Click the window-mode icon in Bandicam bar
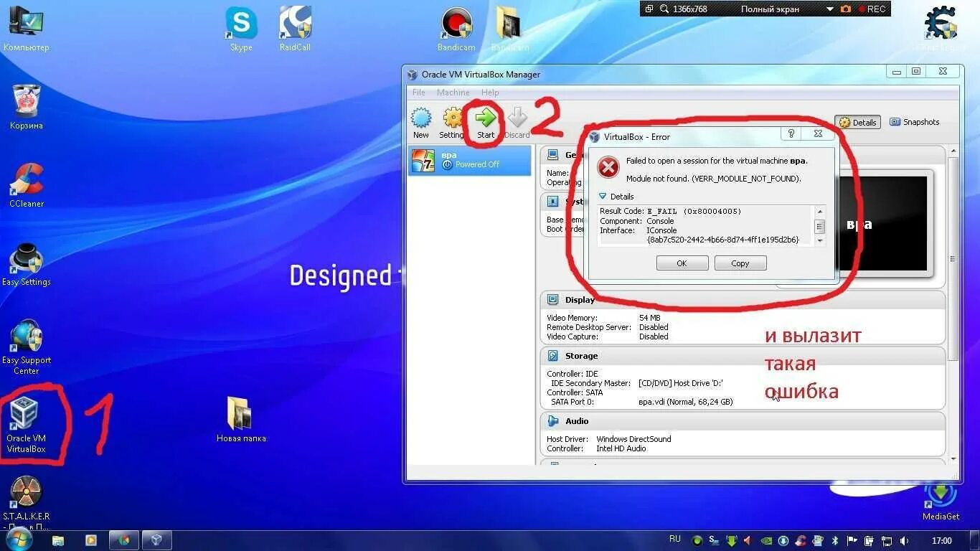 (649, 9)
